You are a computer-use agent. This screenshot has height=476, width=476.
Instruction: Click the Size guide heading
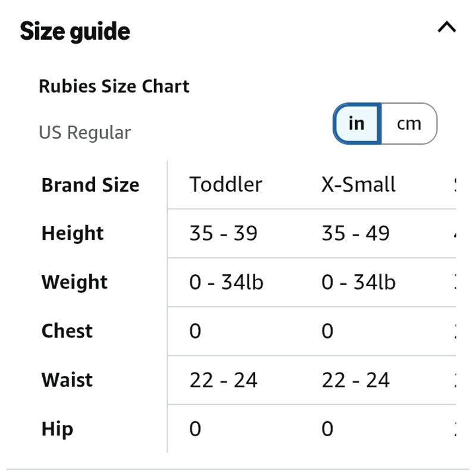tap(75, 32)
